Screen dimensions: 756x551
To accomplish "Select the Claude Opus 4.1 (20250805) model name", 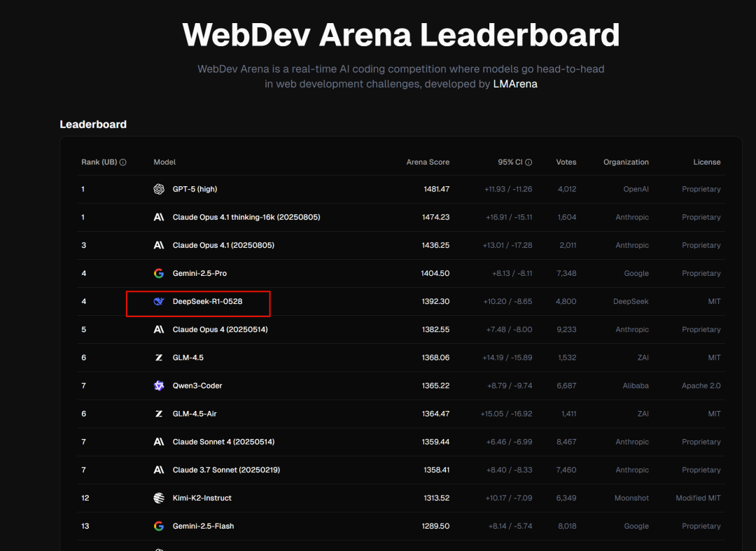I will pyautogui.click(x=223, y=245).
